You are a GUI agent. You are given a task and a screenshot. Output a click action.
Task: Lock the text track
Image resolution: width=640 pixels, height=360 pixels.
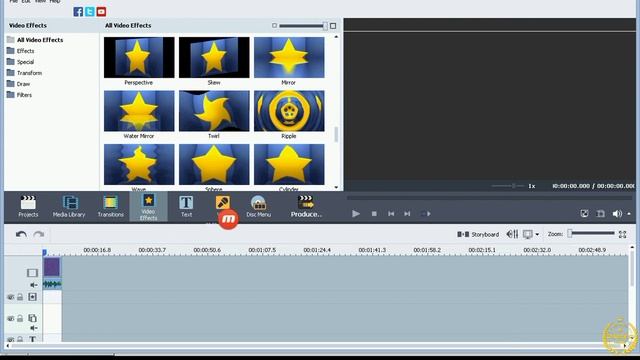click(x=20, y=340)
